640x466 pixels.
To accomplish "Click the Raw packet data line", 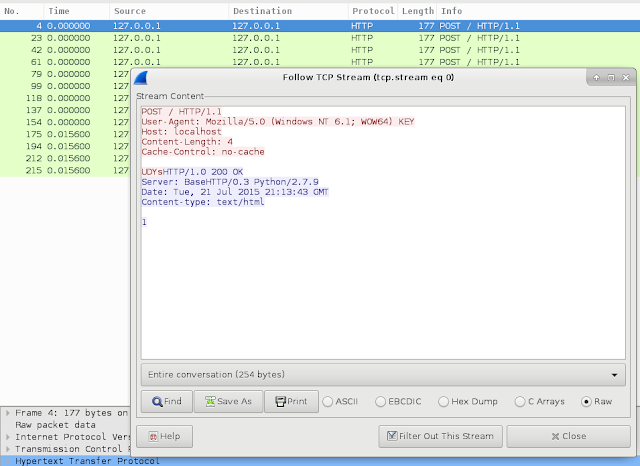I will click(56, 425).
